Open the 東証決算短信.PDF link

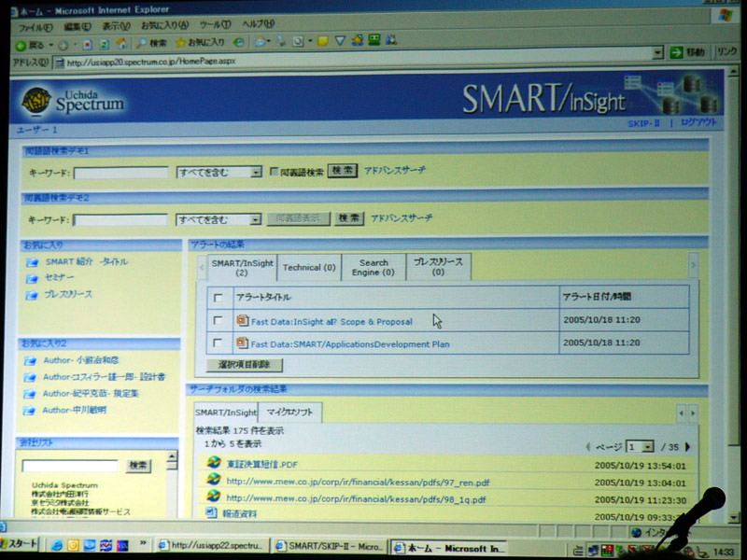262,464
